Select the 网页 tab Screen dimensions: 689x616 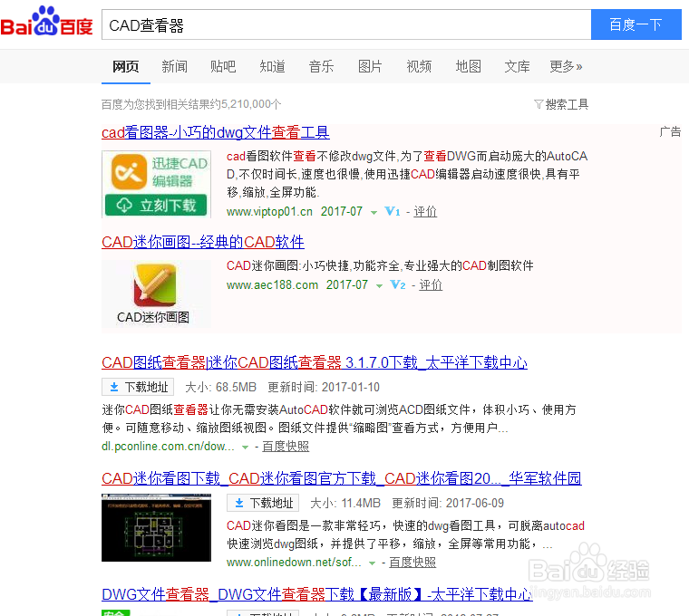pos(126,66)
